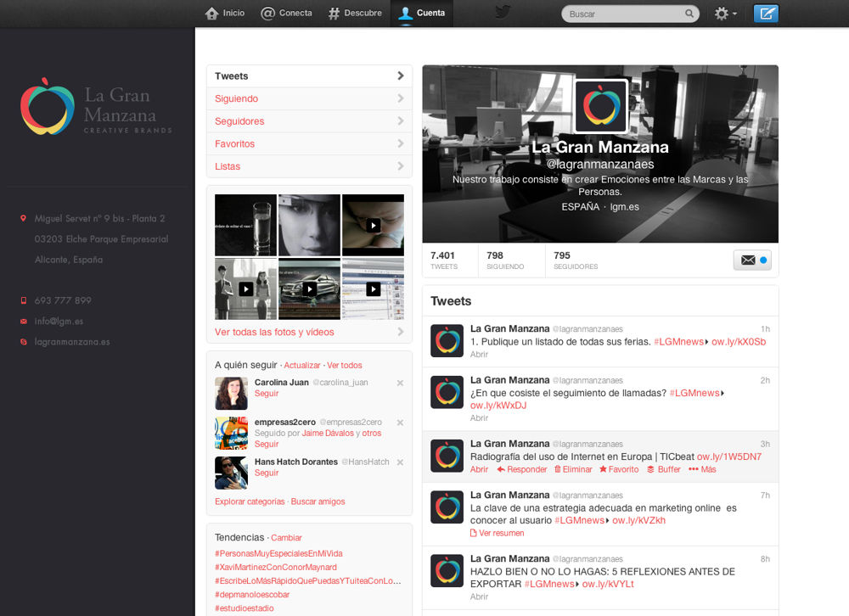Open Buffer option on TICbeat tweet
Screen dimensions: 849x616
(664, 469)
